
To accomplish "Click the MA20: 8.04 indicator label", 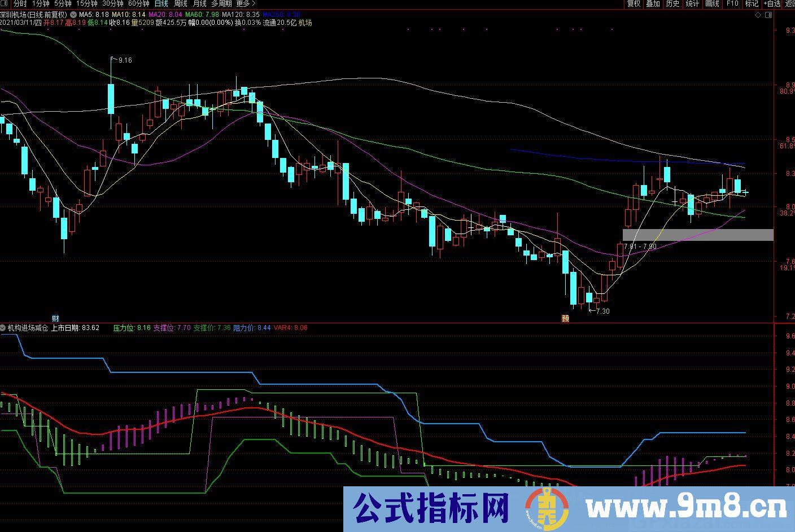I will pyautogui.click(x=165, y=15).
